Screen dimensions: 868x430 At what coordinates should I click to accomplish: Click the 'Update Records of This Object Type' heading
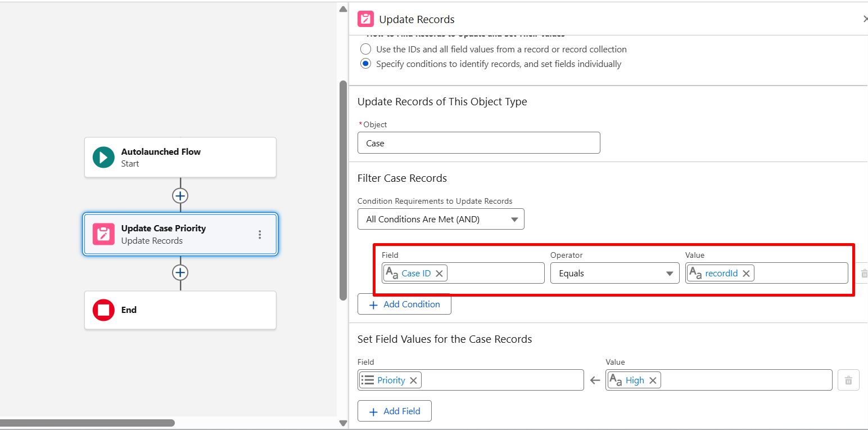tap(442, 102)
